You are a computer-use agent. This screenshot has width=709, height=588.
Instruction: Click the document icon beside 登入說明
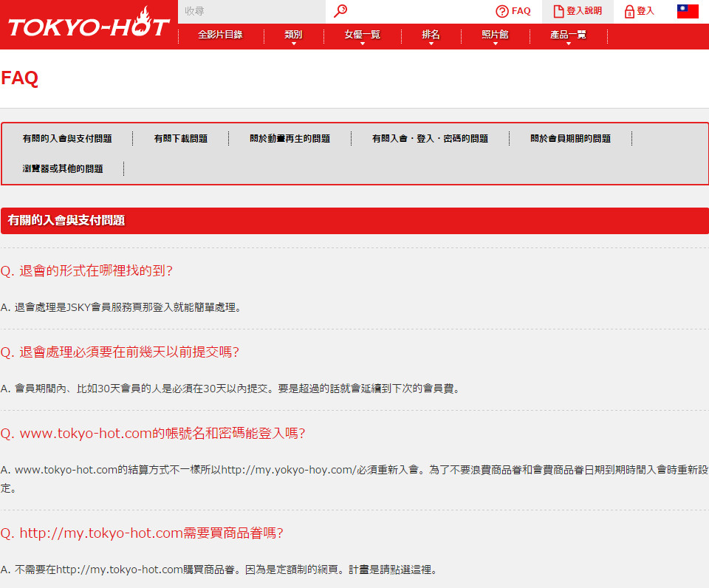(558, 11)
